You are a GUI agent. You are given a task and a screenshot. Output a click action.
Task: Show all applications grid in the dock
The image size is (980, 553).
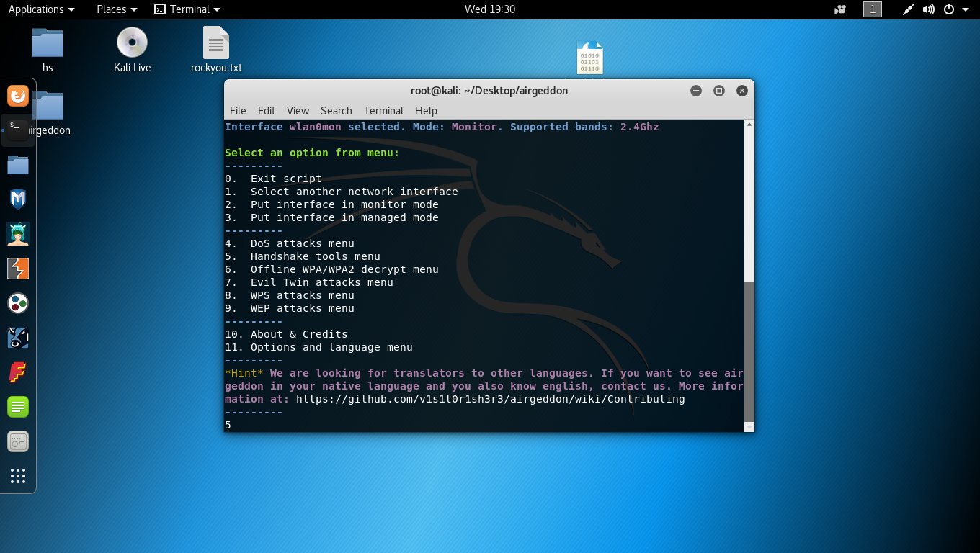18,476
